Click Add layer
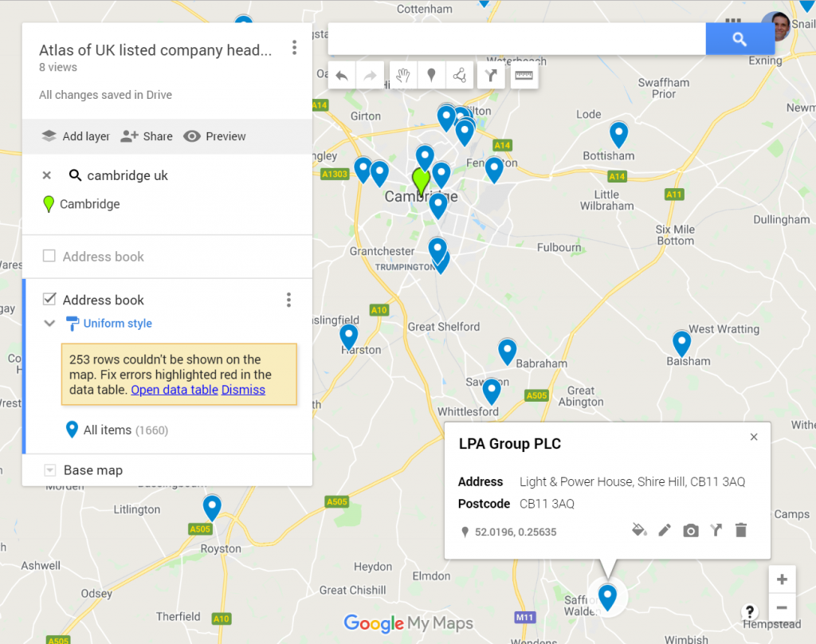Image resolution: width=816 pixels, height=644 pixels. [76, 136]
